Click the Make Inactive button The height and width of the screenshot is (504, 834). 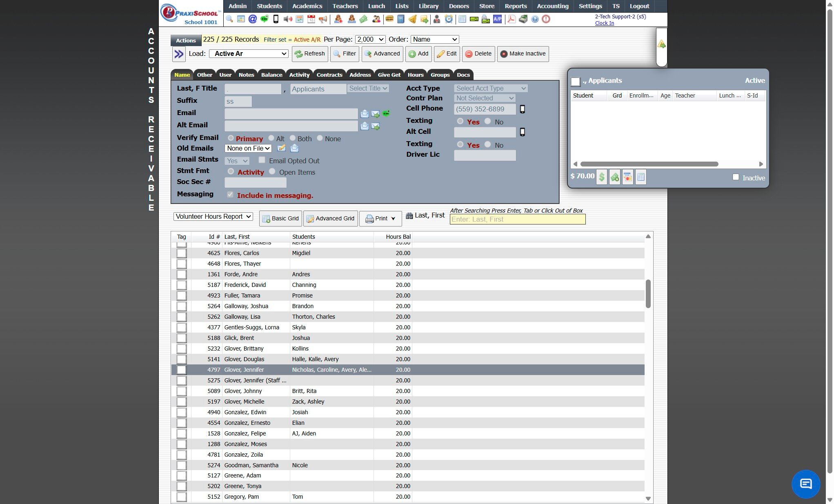(x=523, y=53)
